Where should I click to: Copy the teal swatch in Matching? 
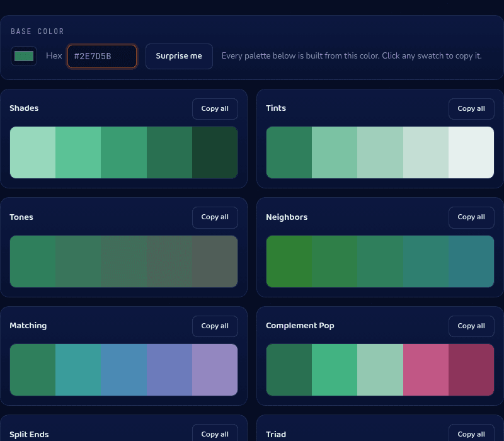pos(78,370)
